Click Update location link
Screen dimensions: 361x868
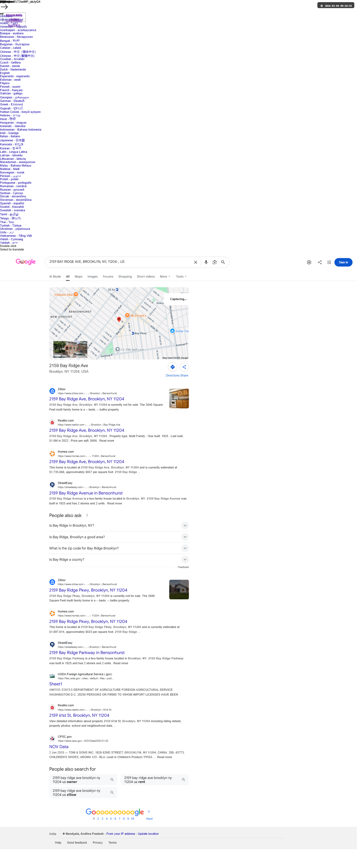pos(148,834)
